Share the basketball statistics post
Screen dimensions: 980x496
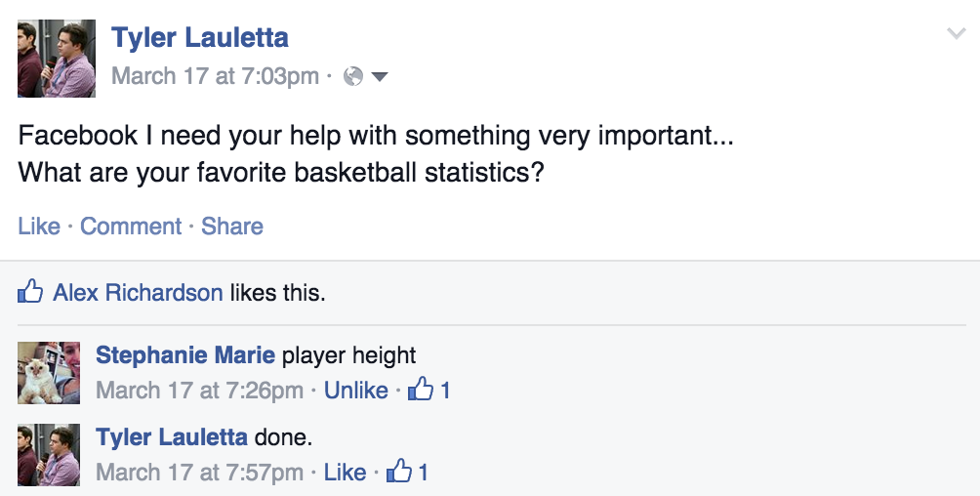point(232,227)
